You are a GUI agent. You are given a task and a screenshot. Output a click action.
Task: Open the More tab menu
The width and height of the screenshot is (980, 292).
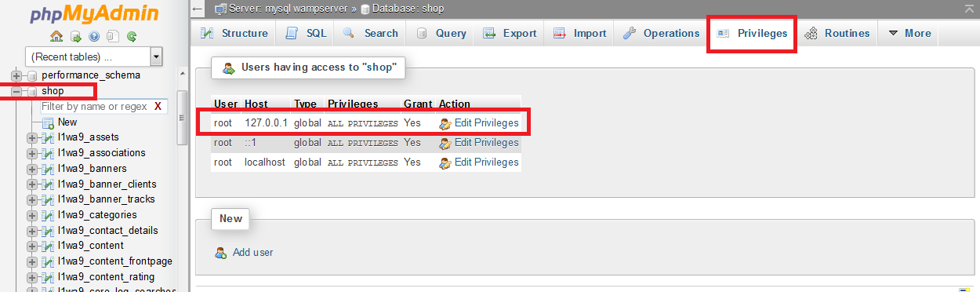pyautogui.click(x=909, y=33)
